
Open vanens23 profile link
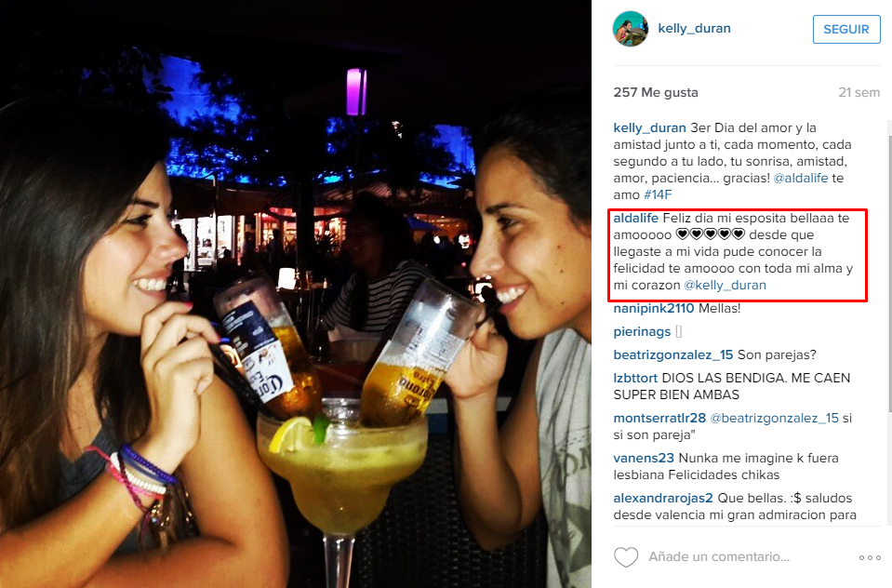click(x=644, y=458)
